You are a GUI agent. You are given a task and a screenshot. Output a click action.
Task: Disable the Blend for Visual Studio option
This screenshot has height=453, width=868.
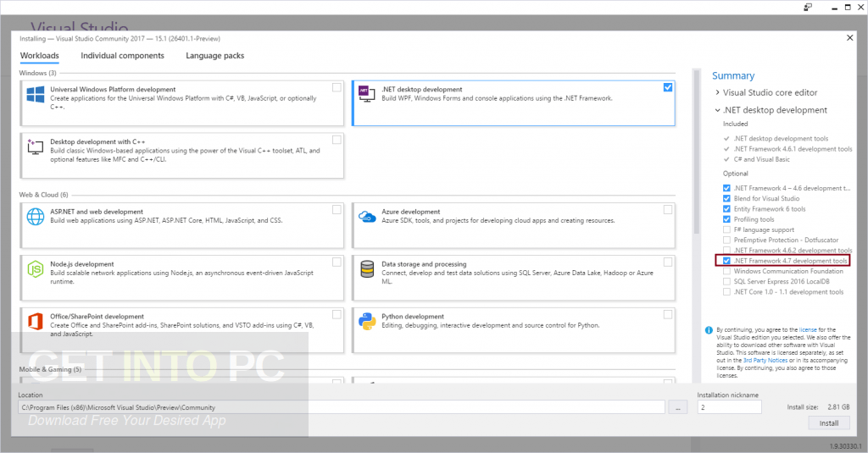(x=726, y=198)
